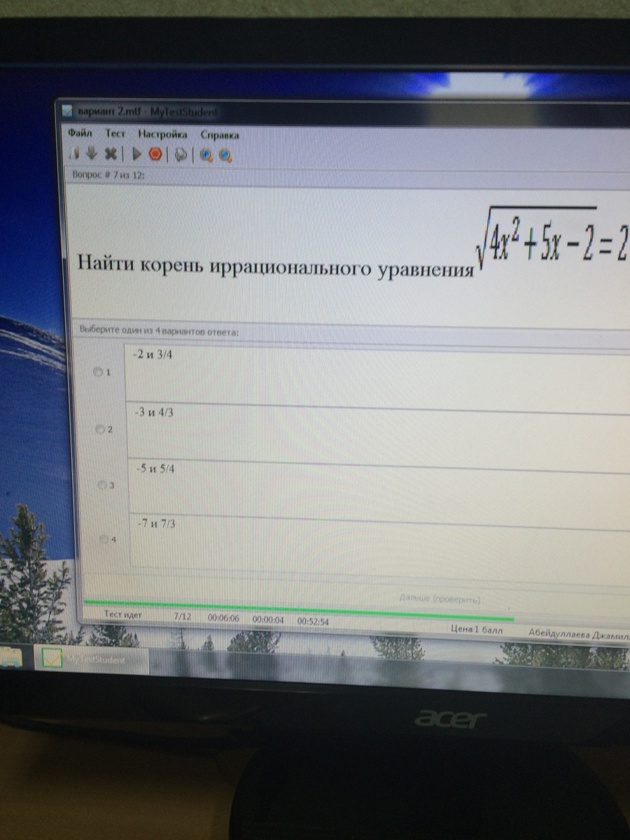Open the Справка menu
Screen dimensions: 630x840
pos(220,135)
